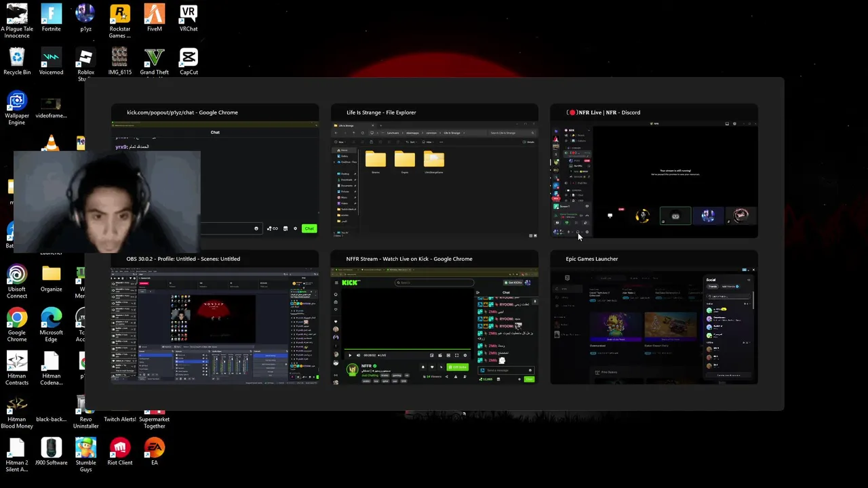
Task: Select the IMG_6115 image file icon
Action: coord(120,61)
